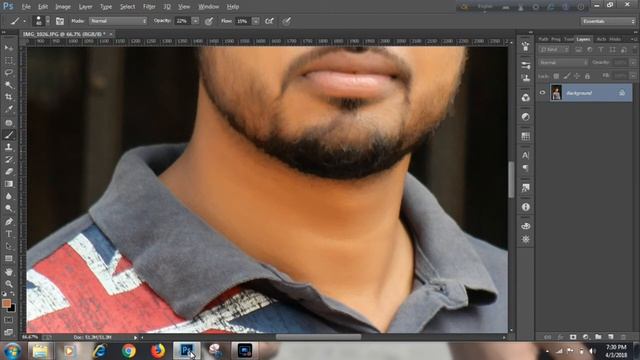The height and width of the screenshot is (360, 640).
Task: Open the File menu
Action: pyautogui.click(x=26, y=7)
